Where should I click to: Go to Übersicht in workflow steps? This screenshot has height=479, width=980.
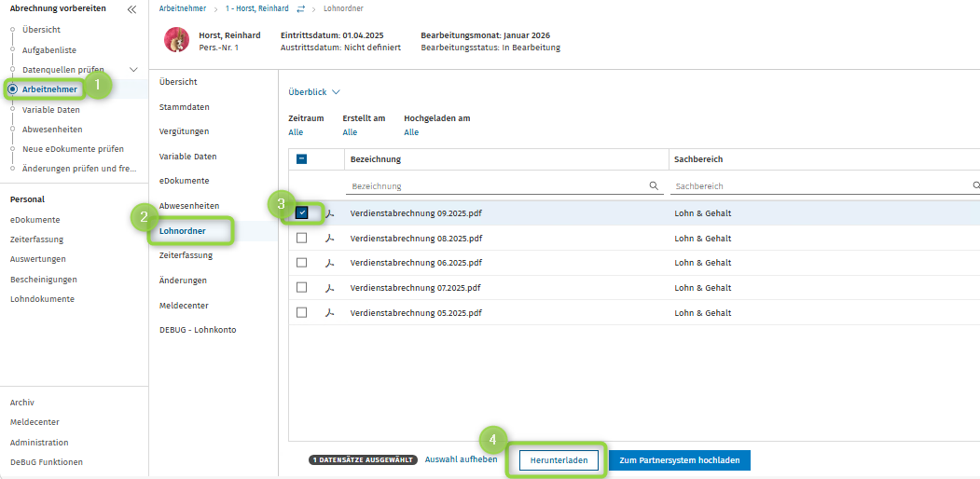click(x=41, y=29)
